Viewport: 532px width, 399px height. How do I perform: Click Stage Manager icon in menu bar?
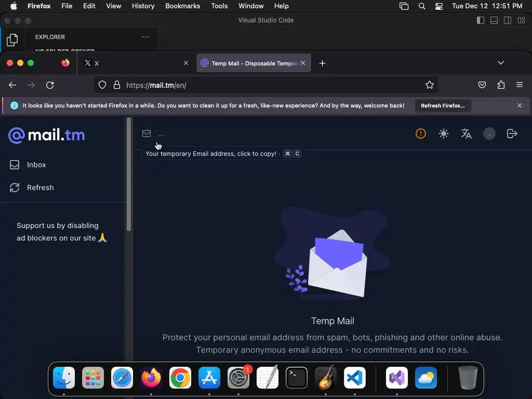[x=404, y=6]
